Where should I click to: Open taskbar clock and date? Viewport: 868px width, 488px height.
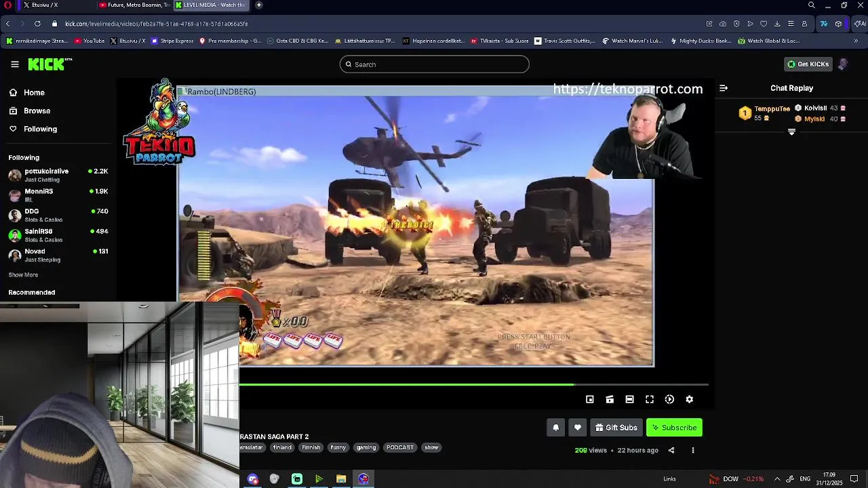[829, 479]
